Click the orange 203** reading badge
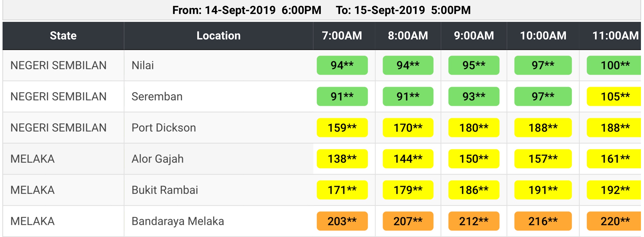 point(342,221)
